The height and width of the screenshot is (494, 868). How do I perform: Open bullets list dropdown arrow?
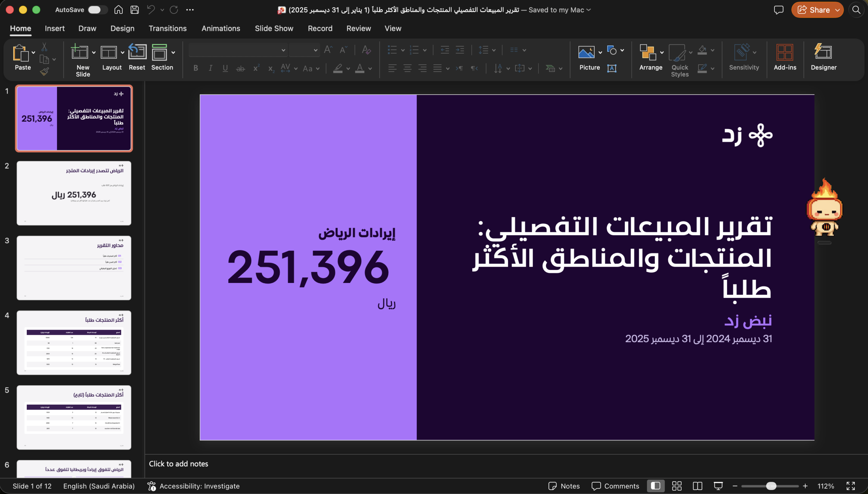(402, 50)
